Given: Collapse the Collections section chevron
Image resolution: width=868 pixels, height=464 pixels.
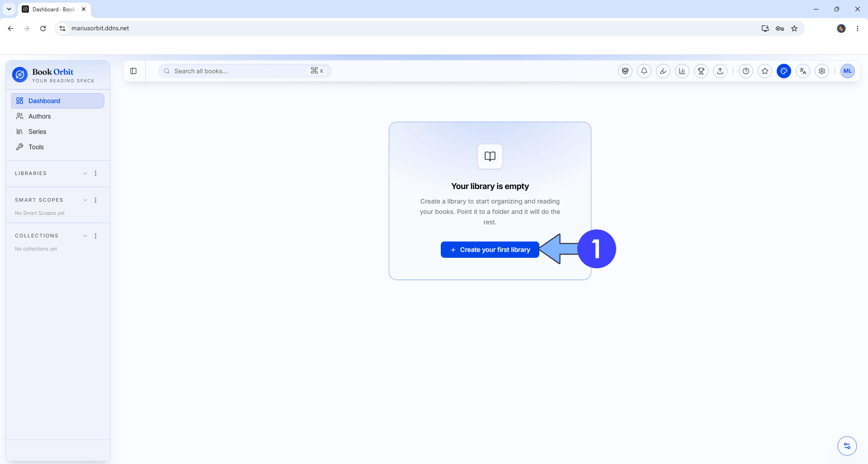Looking at the screenshot, I should pos(85,236).
